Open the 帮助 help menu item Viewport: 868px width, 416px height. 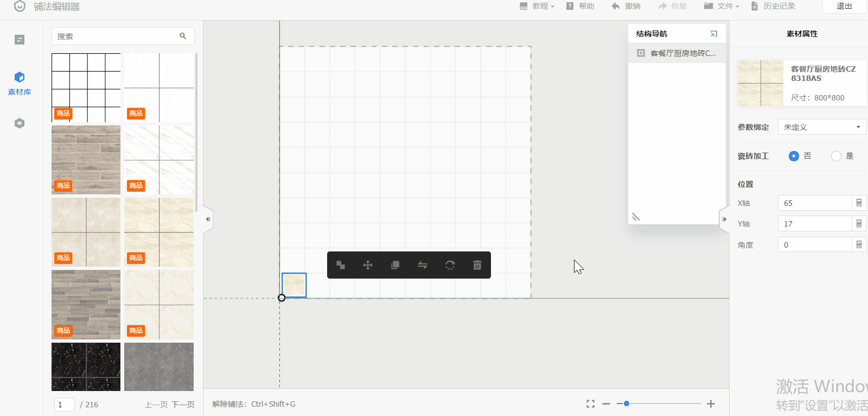[580, 7]
